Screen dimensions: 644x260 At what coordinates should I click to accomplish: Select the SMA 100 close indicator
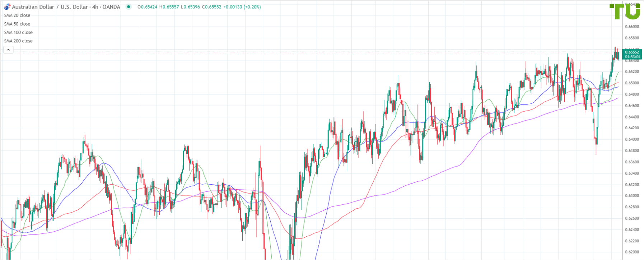18,32
